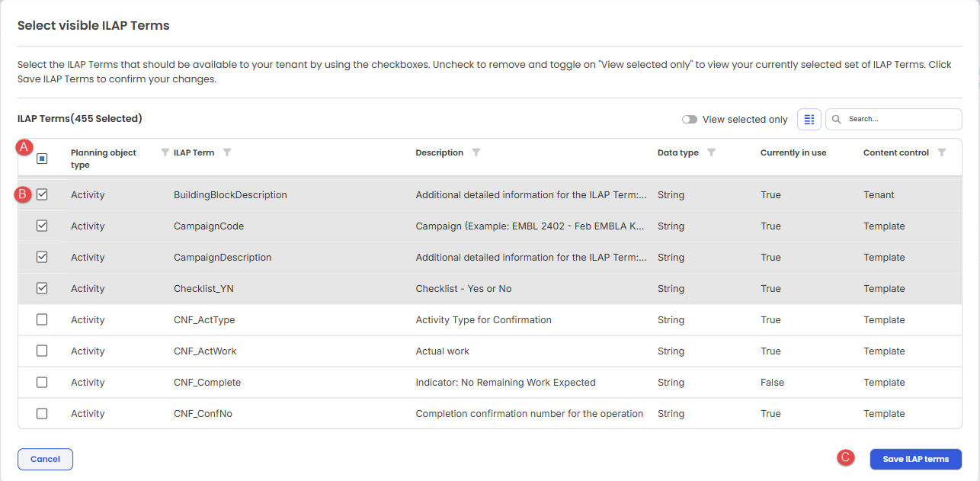Click the Save ILAP terms button

915,459
